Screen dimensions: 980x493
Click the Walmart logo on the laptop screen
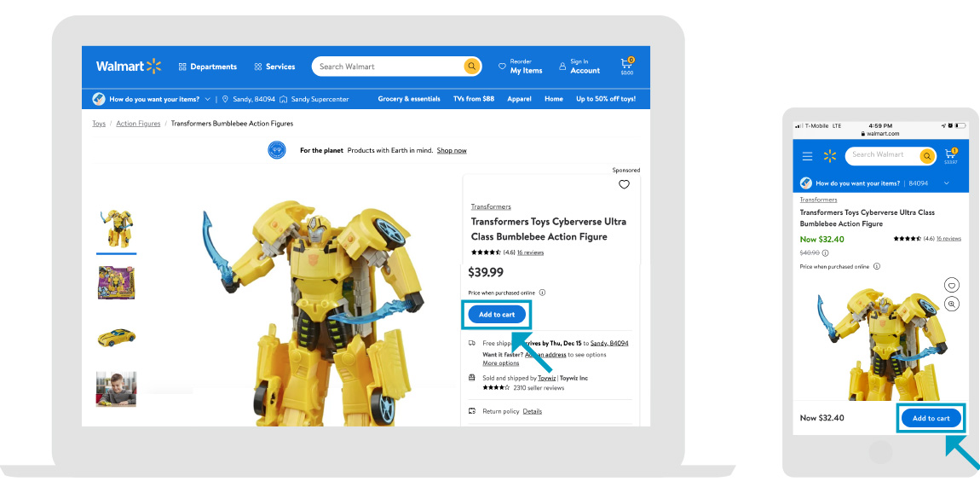coord(128,67)
